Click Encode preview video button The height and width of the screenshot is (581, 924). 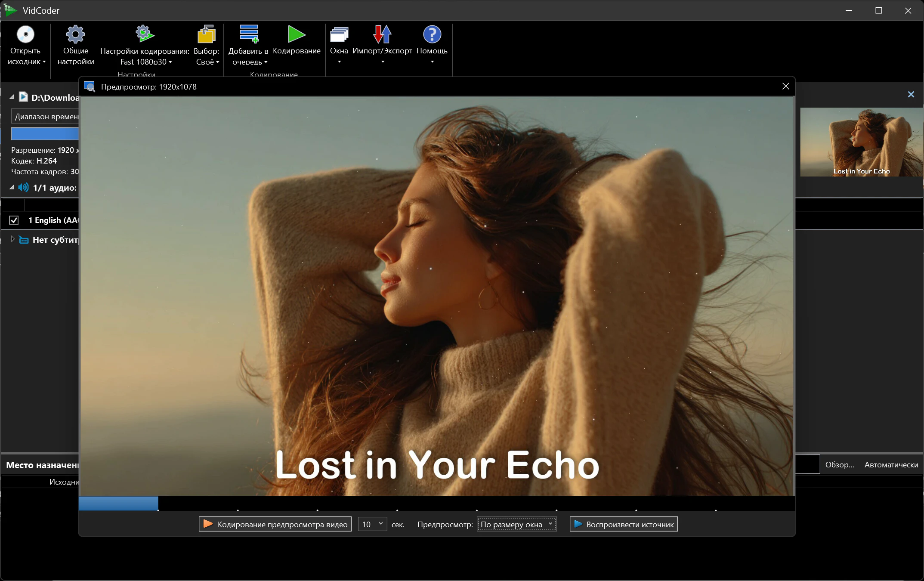coord(275,524)
